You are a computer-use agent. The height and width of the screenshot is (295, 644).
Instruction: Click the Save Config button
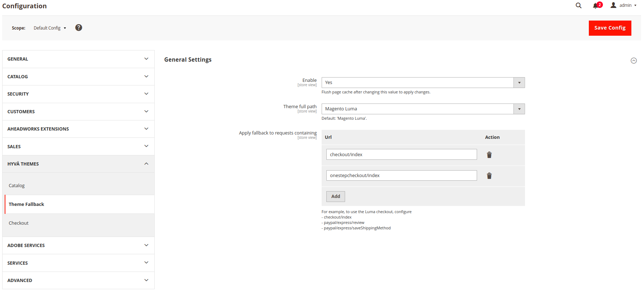pos(610,28)
